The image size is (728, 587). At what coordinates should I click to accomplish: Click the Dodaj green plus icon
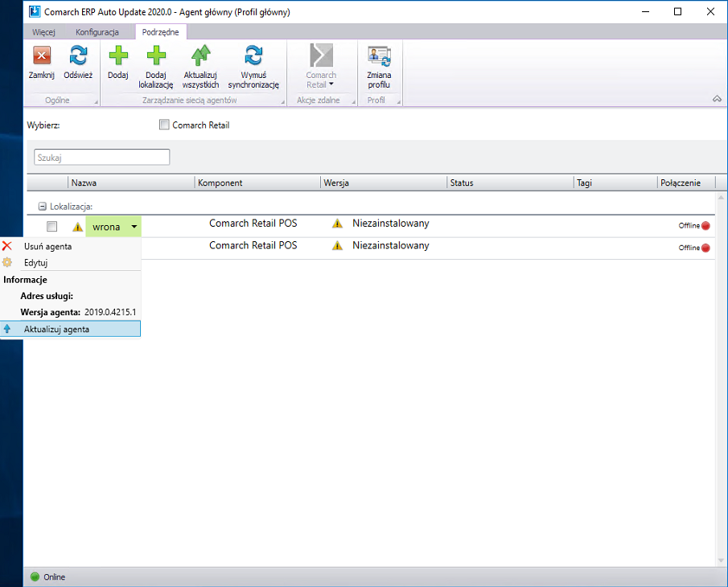click(x=118, y=55)
